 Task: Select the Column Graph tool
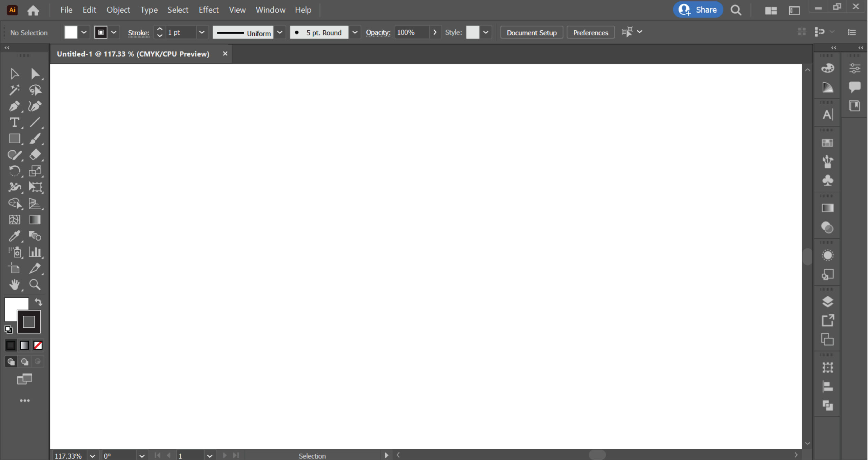(x=35, y=252)
